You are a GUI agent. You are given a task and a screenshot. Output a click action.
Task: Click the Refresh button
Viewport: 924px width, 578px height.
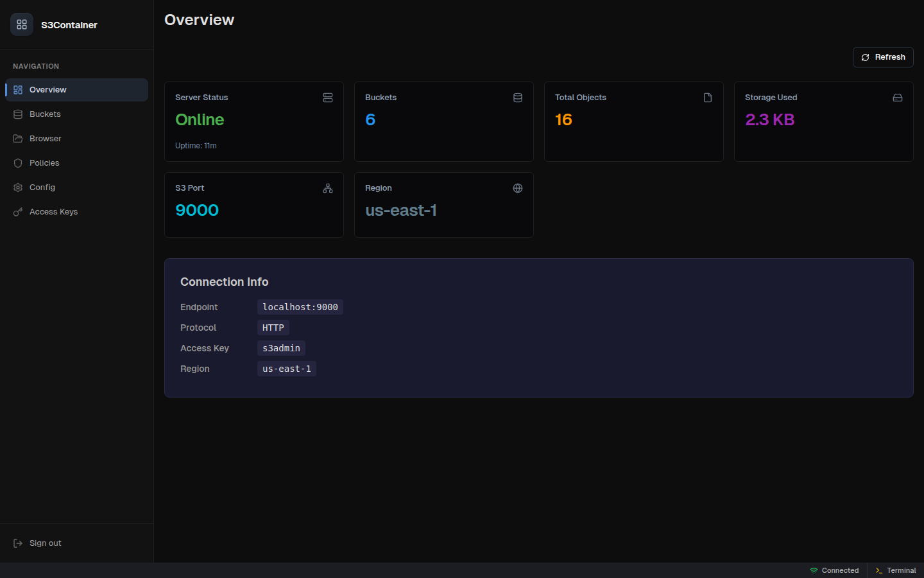(x=883, y=57)
